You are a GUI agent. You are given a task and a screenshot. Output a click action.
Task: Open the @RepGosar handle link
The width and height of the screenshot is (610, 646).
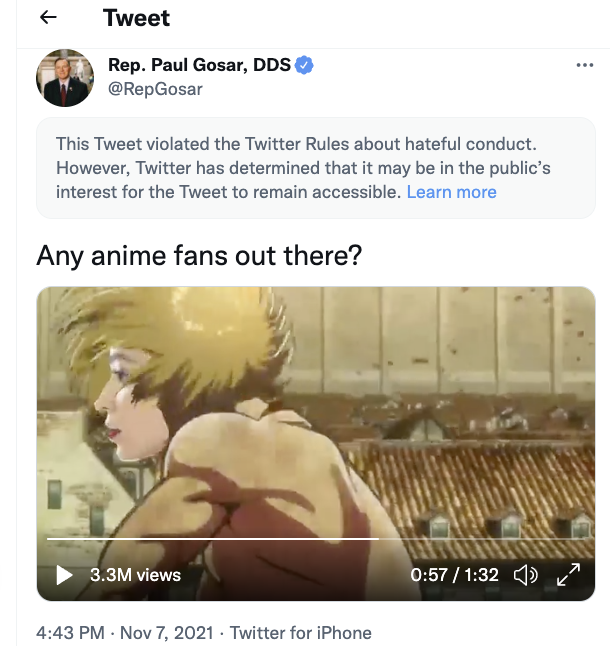point(155,89)
